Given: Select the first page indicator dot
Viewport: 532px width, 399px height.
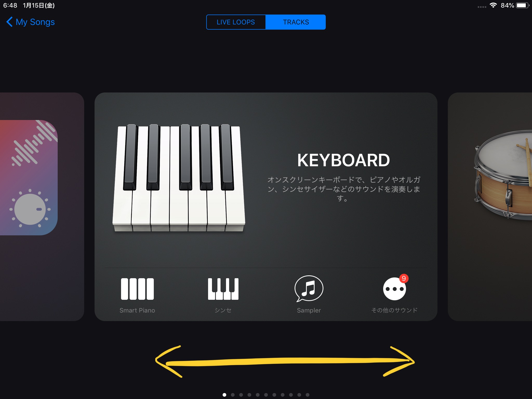Looking at the screenshot, I should coord(224,395).
